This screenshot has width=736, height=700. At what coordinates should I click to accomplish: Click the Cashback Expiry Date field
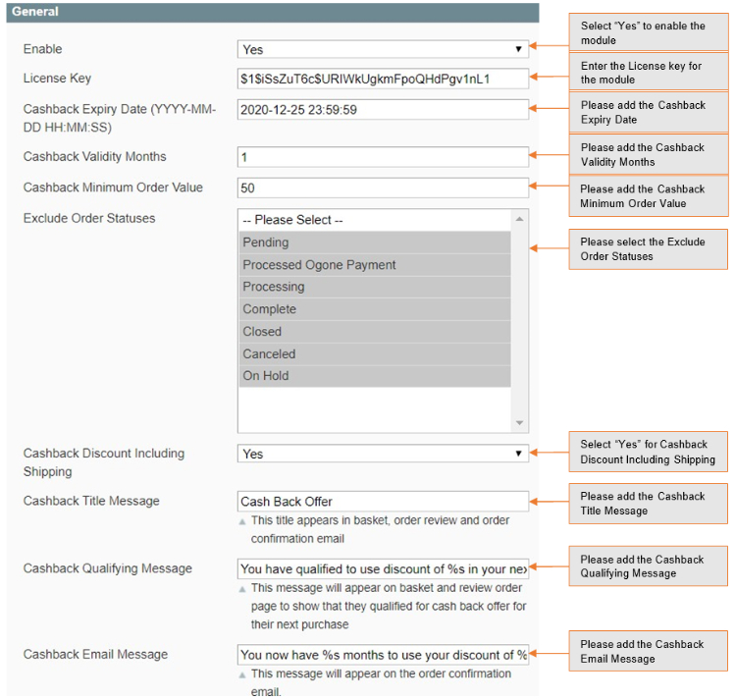click(x=383, y=110)
